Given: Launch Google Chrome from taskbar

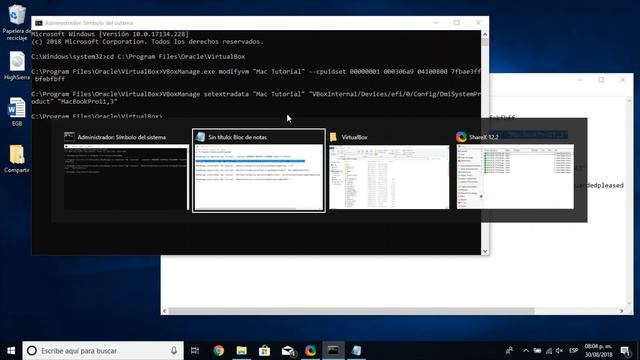Looking at the screenshot, I should [x=218, y=351].
